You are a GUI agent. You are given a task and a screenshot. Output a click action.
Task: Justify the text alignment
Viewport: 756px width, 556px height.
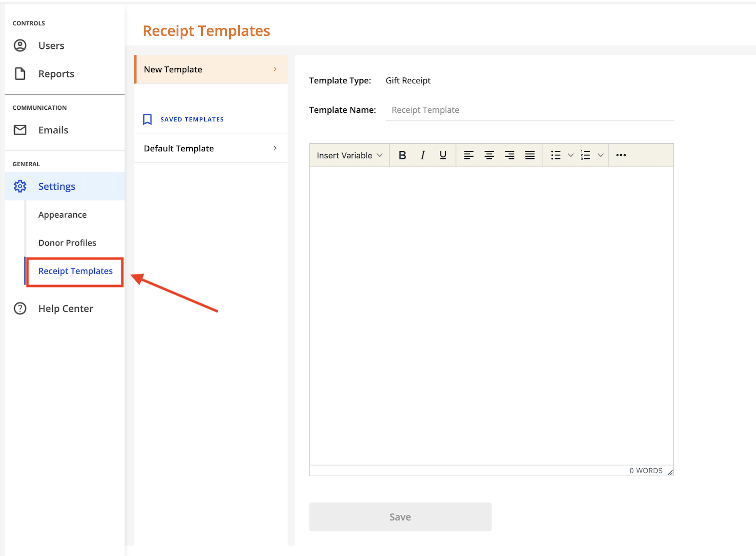point(530,155)
